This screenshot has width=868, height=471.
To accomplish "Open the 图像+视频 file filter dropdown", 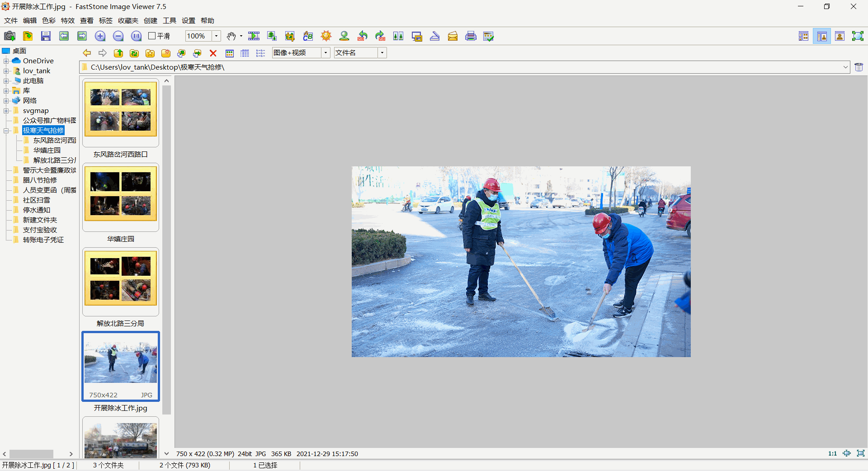I will pyautogui.click(x=325, y=53).
